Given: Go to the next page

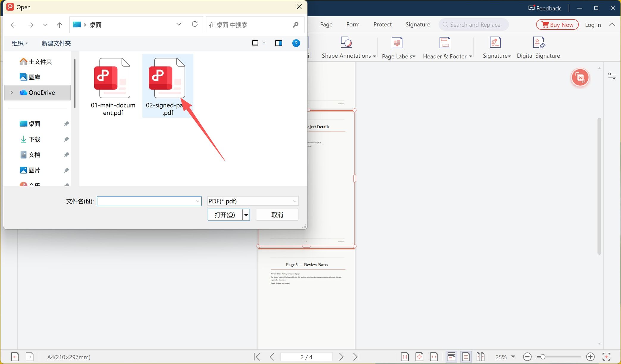Looking at the screenshot, I should tap(341, 357).
